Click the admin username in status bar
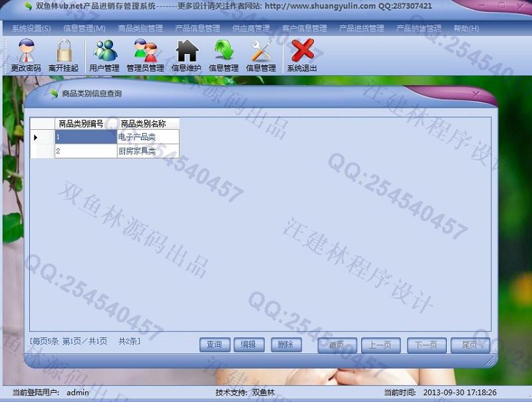The width and height of the screenshot is (532, 402). pos(78,393)
